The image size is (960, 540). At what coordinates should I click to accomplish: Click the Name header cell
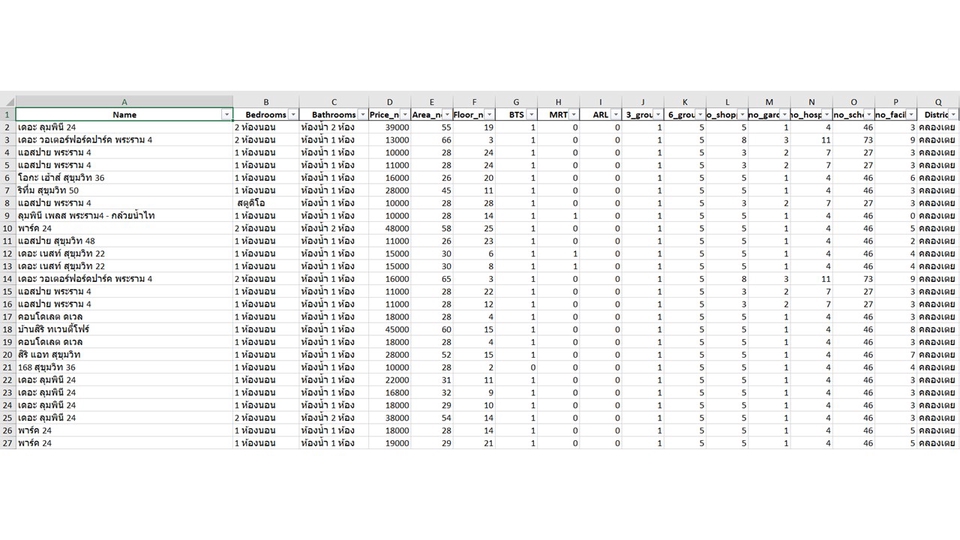click(124, 114)
